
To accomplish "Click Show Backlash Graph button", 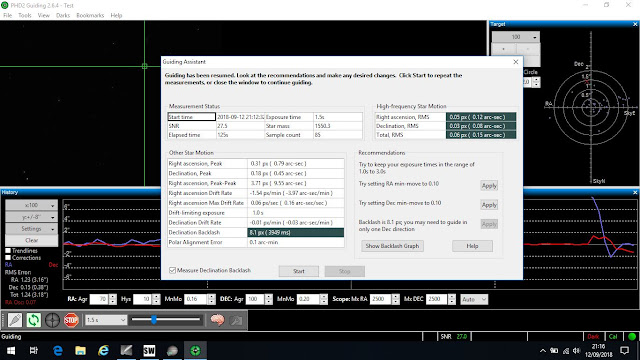I will coord(392,246).
